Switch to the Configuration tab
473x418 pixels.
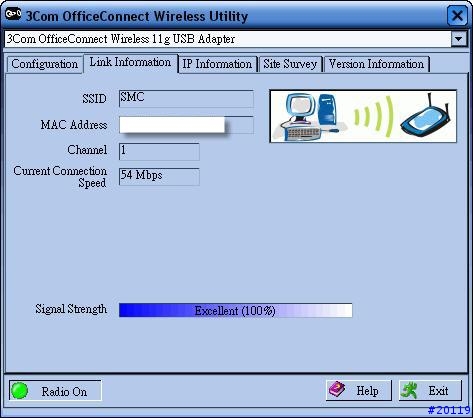pos(44,64)
